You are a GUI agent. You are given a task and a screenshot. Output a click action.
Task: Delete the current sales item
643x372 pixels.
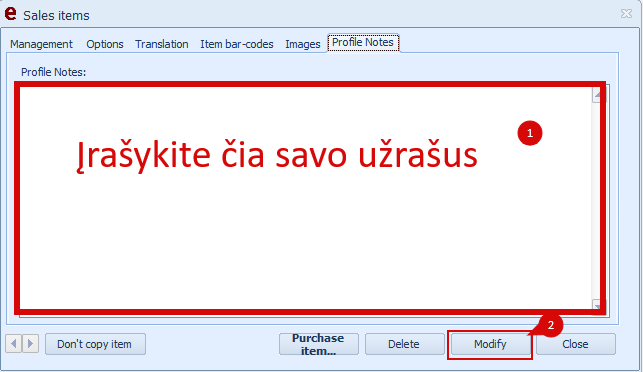[404, 344]
